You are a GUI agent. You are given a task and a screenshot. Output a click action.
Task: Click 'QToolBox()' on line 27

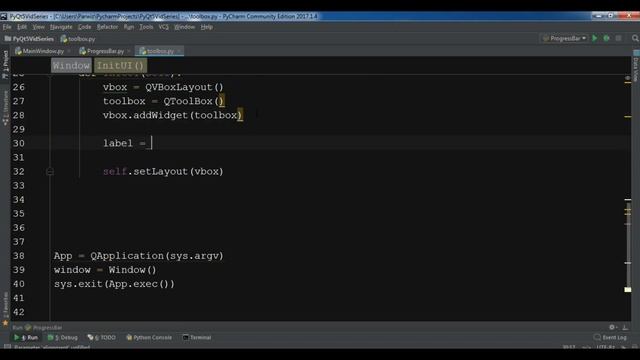coord(193,101)
